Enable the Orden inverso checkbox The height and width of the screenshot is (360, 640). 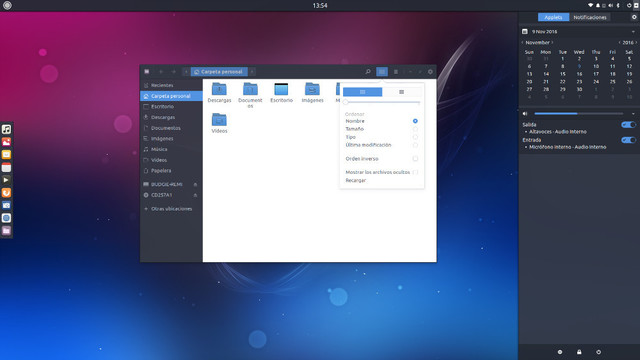415,158
